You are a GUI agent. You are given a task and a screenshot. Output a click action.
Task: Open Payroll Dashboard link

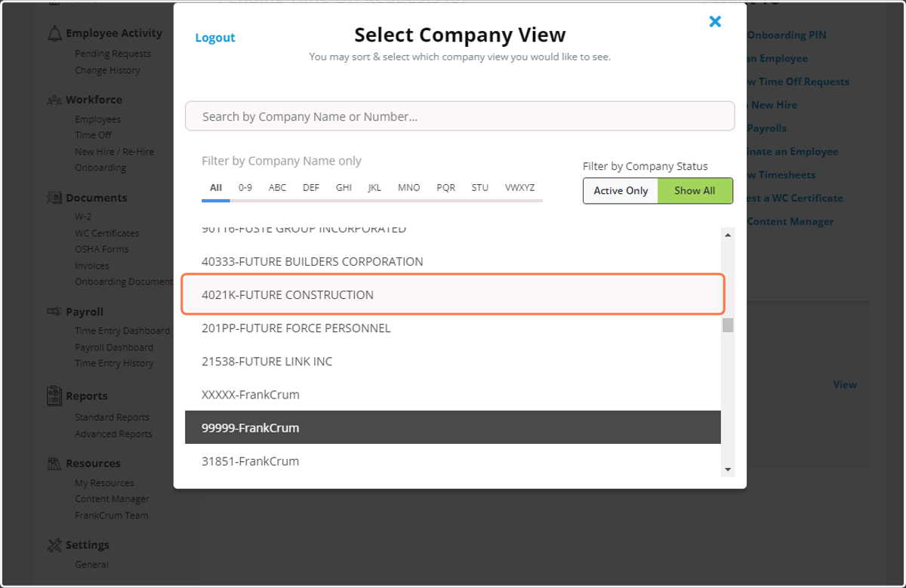click(114, 347)
